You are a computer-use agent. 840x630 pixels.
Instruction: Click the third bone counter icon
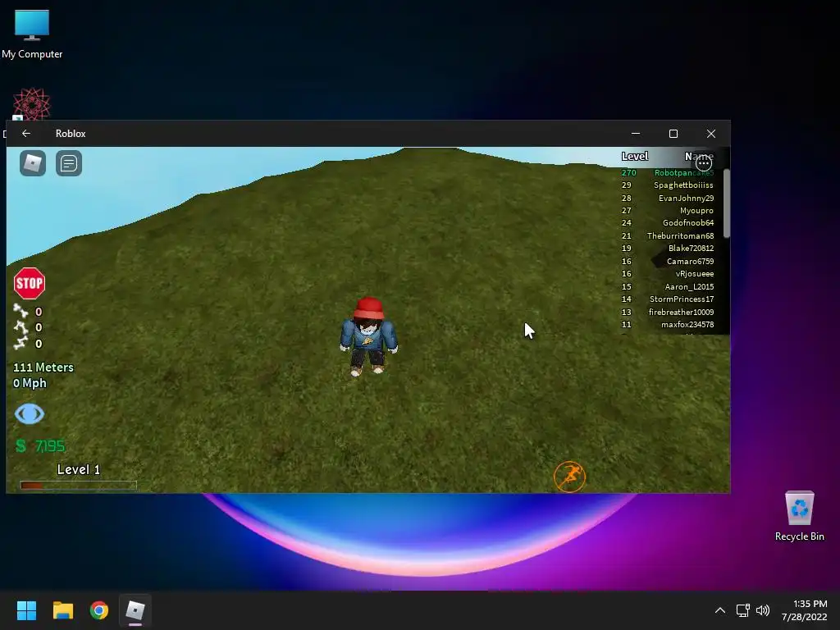pyautogui.click(x=21, y=343)
